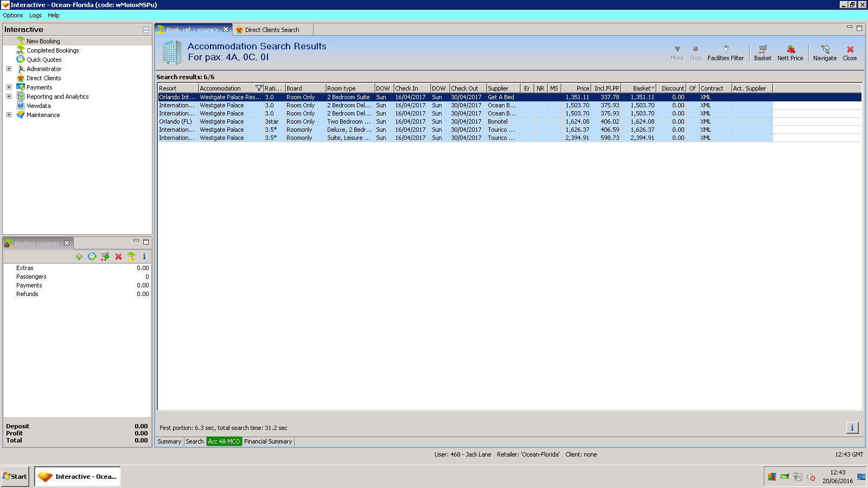868x488 pixels.
Task: Open the Navigate compass tool
Action: click(825, 53)
